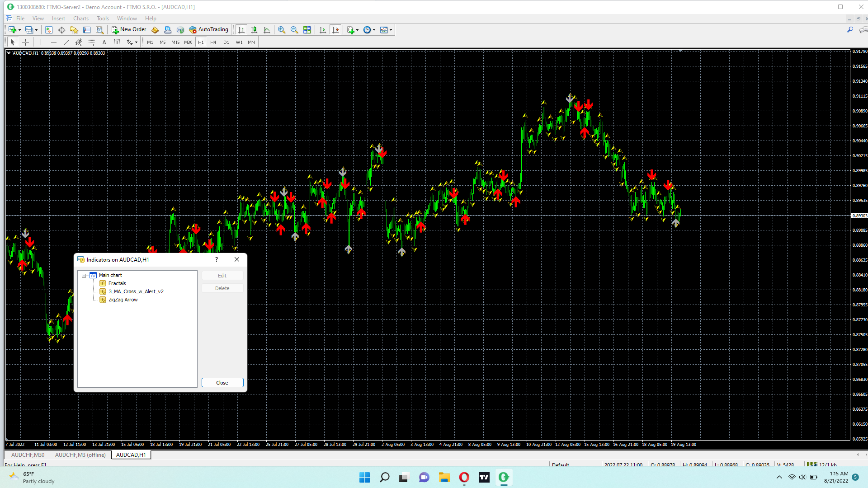Select the Crosshair tool
The width and height of the screenshot is (868, 488).
tap(26, 42)
